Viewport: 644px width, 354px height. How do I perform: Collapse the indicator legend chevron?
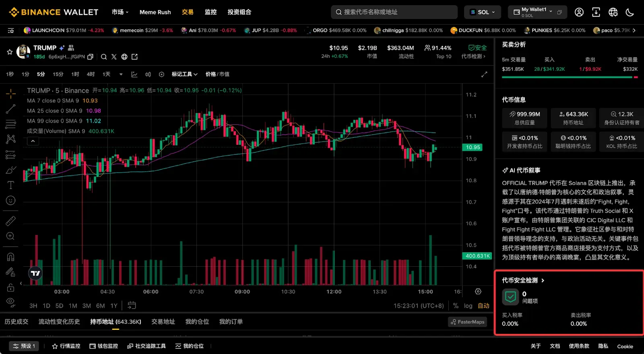(x=33, y=141)
